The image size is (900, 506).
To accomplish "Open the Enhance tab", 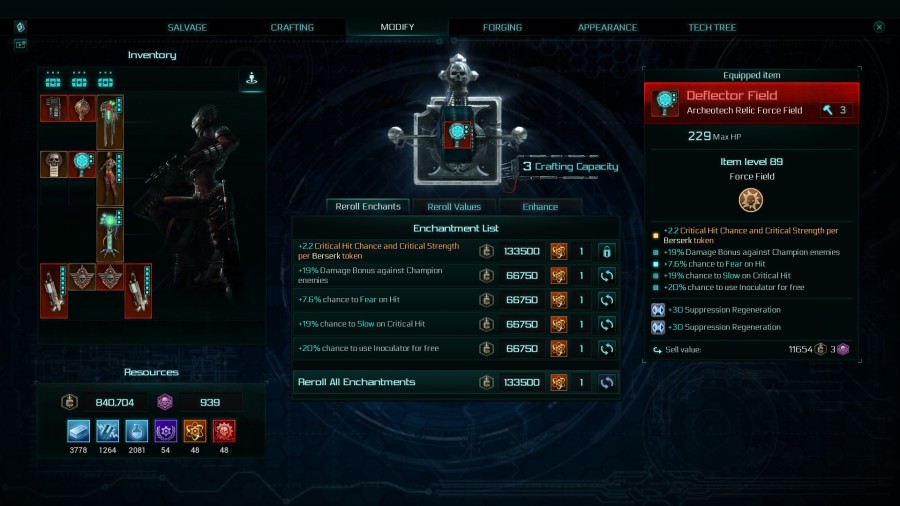I will pos(540,207).
